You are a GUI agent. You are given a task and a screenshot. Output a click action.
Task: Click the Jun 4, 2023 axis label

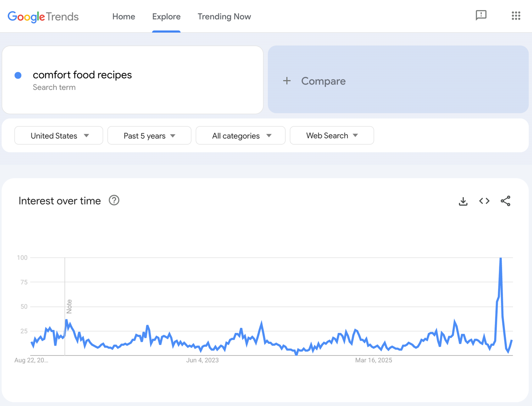coord(202,360)
